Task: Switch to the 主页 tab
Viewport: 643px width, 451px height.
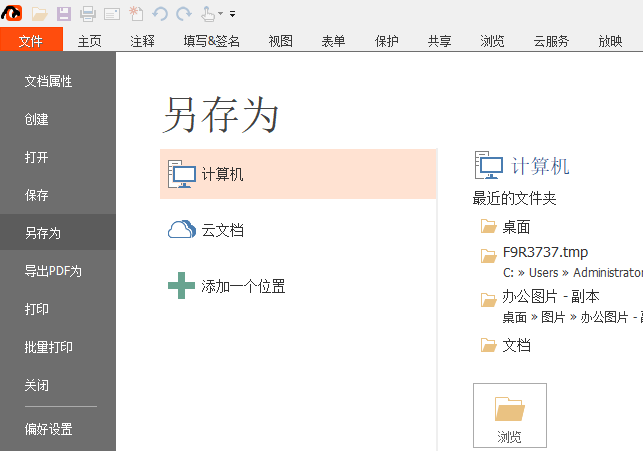Action: (89, 41)
